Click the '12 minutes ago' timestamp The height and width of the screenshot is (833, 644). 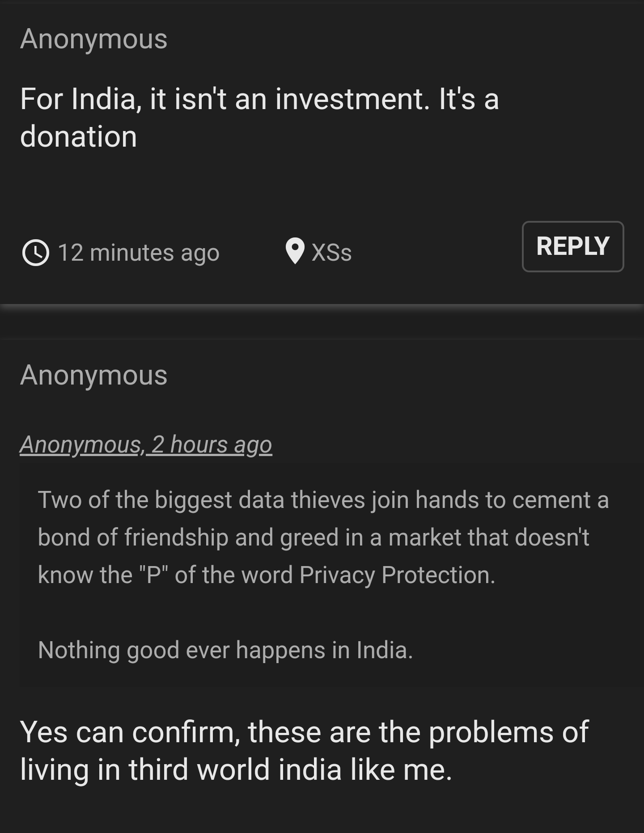pyautogui.click(x=139, y=253)
